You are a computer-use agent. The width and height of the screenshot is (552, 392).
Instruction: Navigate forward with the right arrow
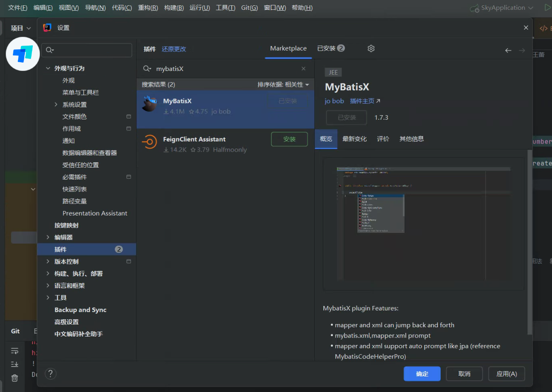pyautogui.click(x=522, y=51)
